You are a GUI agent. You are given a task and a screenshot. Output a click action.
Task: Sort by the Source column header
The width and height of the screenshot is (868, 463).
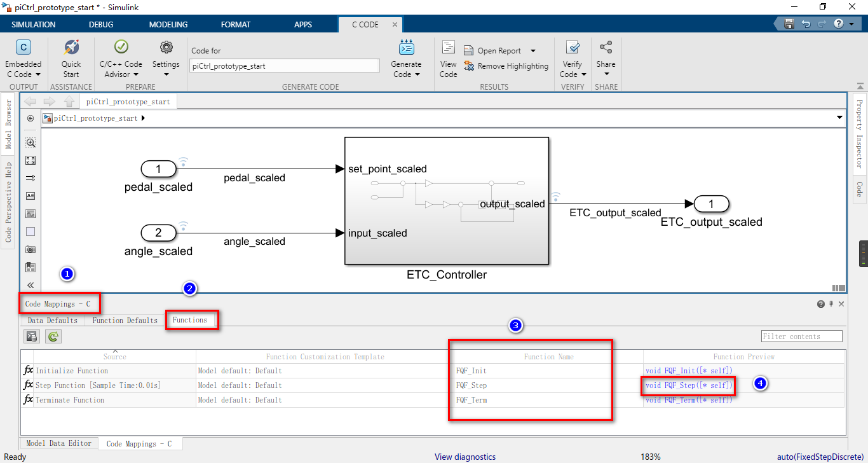click(x=114, y=356)
